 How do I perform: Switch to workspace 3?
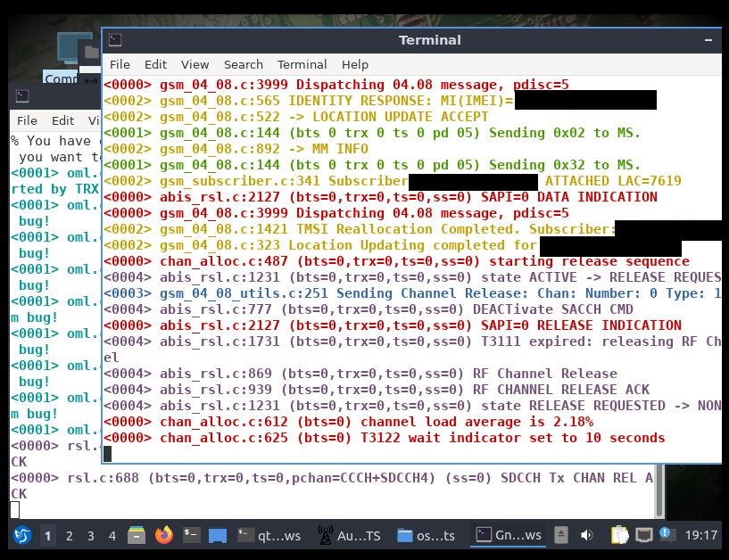tap(91, 536)
